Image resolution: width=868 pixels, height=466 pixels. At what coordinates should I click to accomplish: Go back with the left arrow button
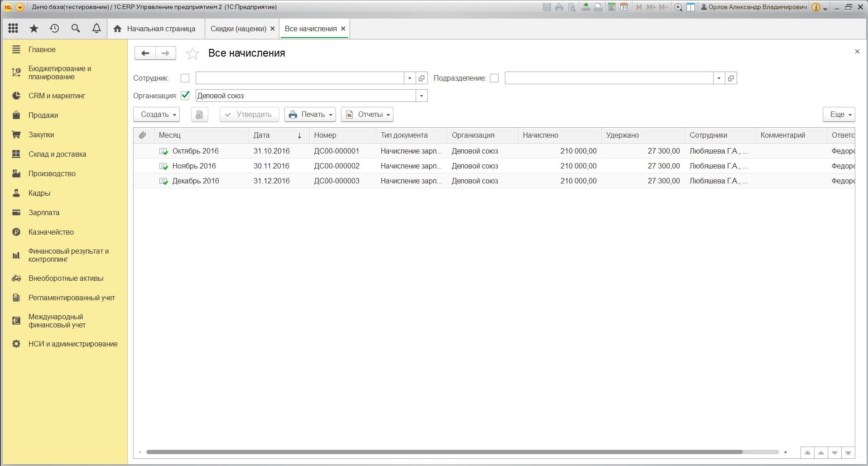(145, 53)
